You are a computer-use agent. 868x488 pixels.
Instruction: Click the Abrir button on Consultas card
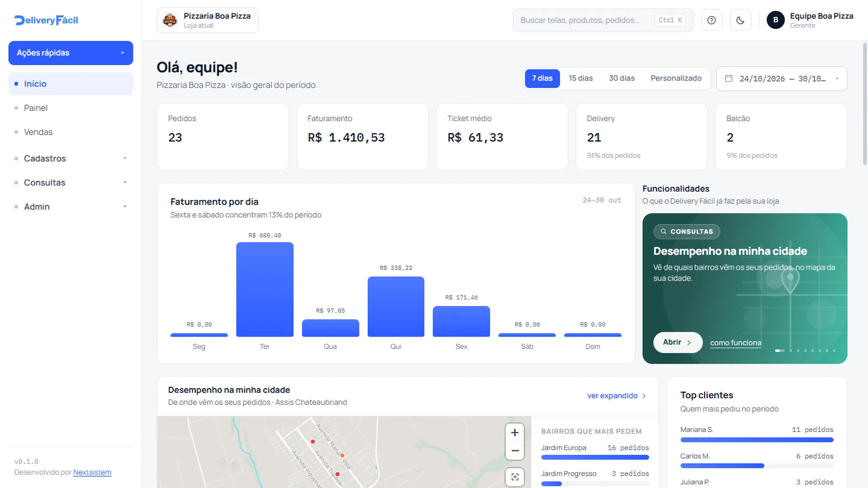pyautogui.click(x=677, y=342)
